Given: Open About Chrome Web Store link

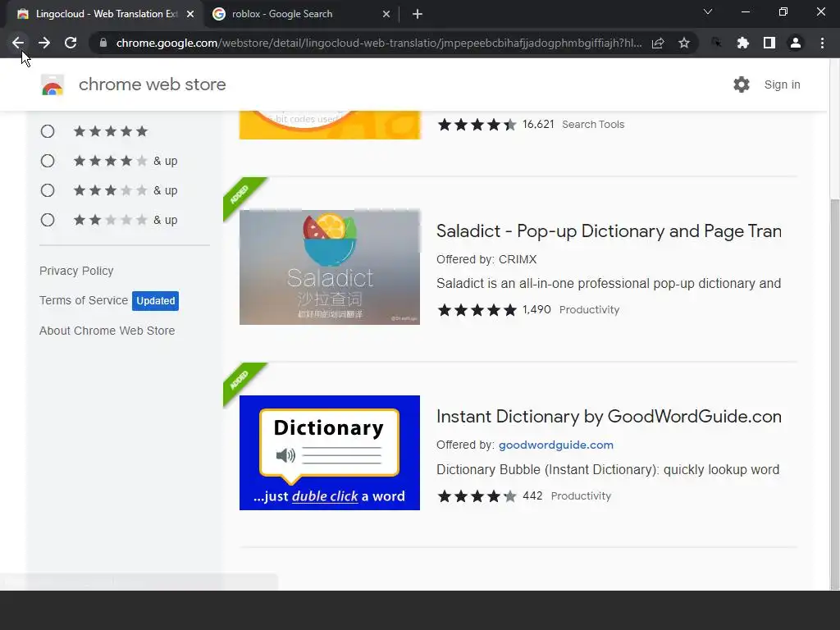Looking at the screenshot, I should coord(107,331).
